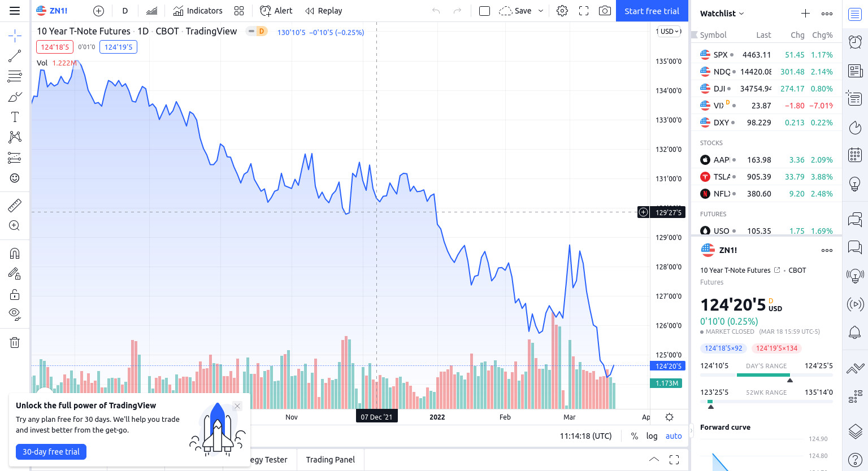The width and height of the screenshot is (868, 471).
Task: Expand the Save options chevron
Action: [x=541, y=11]
